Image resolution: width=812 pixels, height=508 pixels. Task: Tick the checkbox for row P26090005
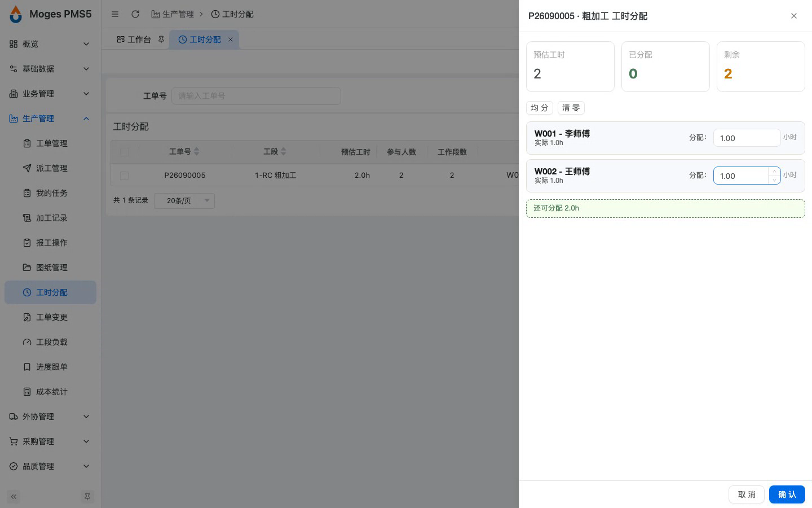pos(125,176)
